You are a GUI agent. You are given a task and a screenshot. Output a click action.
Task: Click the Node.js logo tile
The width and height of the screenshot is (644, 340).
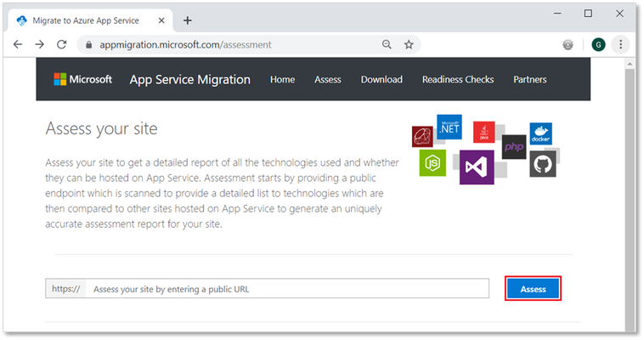click(x=432, y=163)
